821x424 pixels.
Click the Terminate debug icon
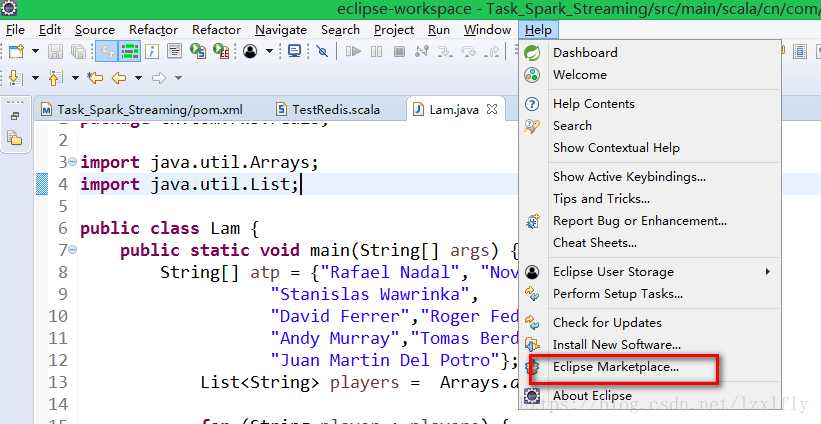click(x=399, y=51)
